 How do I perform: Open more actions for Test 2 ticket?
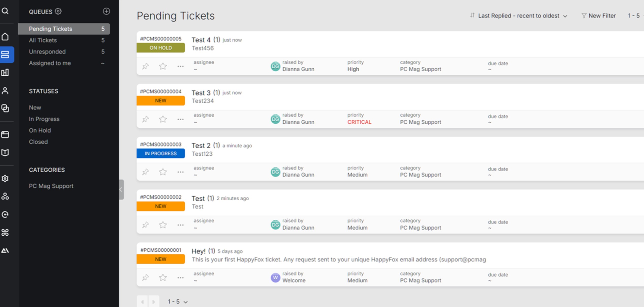click(x=180, y=172)
